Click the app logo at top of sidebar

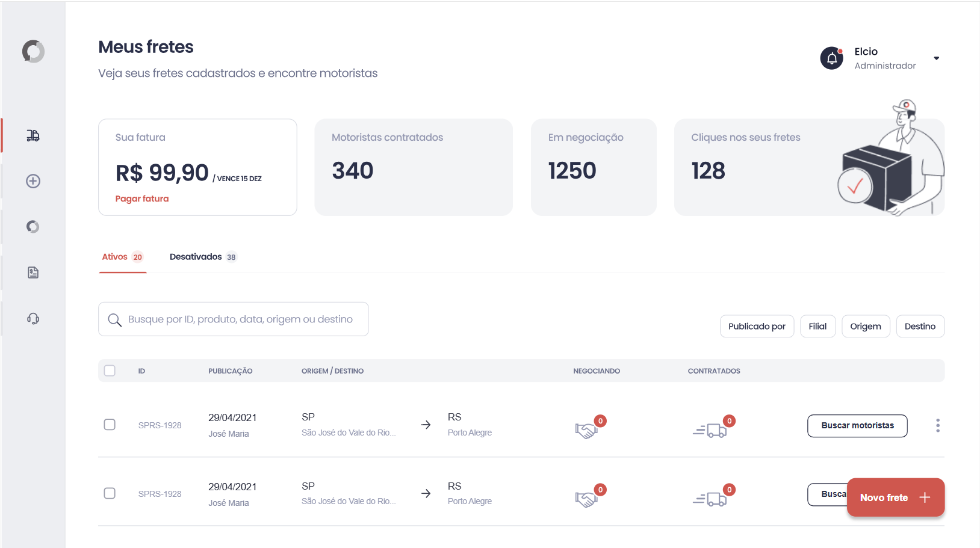pos(33,52)
